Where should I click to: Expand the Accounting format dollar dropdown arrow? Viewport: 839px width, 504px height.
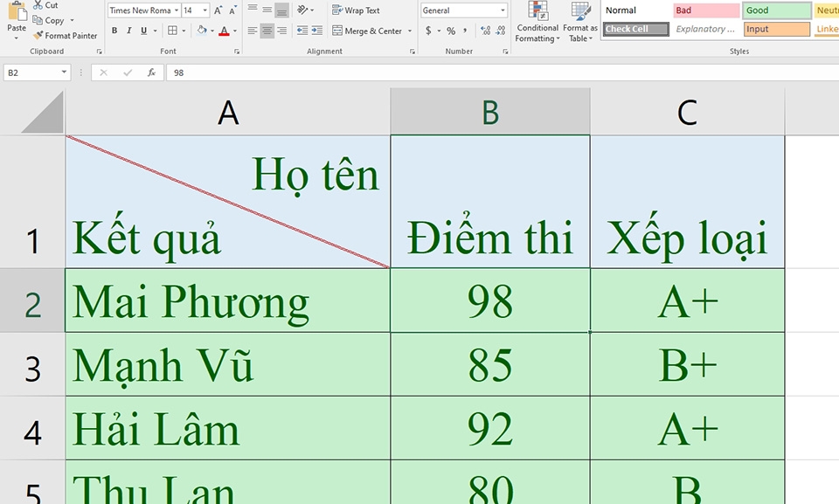439,31
